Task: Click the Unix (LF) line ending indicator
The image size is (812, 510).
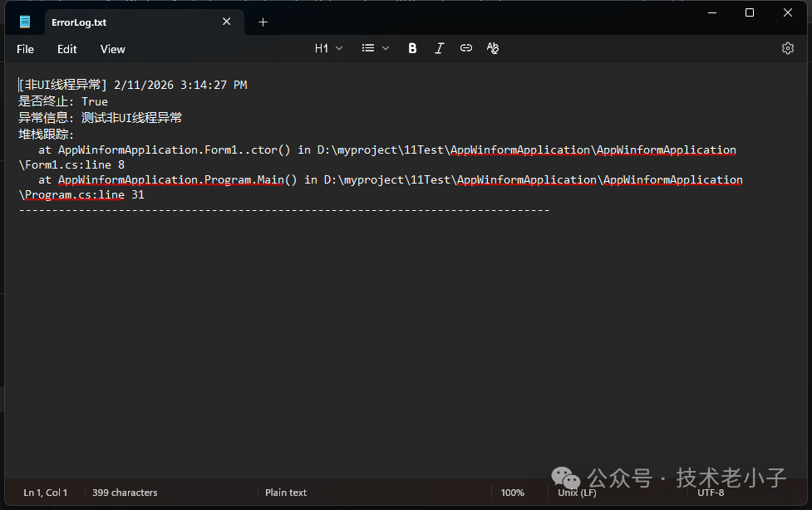Action: tap(577, 493)
